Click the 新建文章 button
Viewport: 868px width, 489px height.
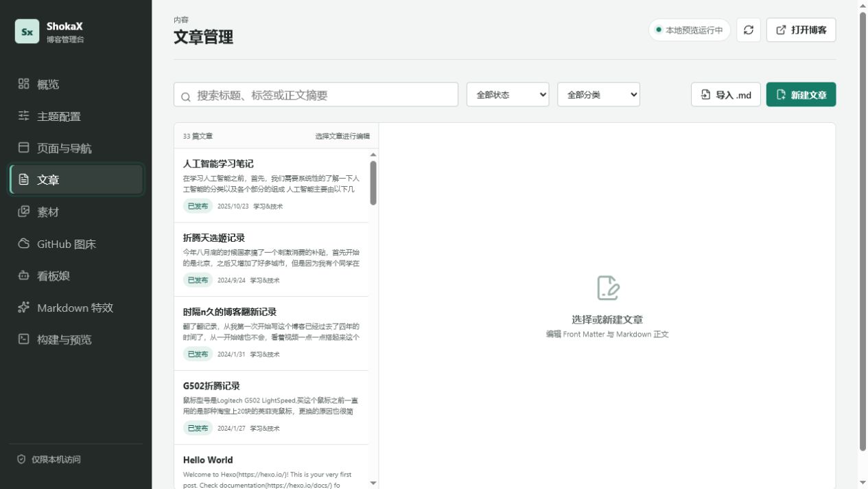801,95
